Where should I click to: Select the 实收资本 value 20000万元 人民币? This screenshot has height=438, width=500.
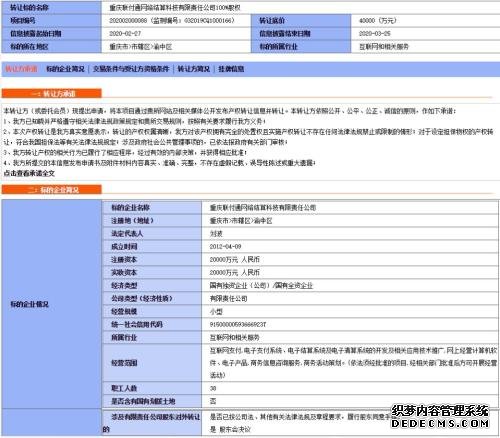(235, 273)
